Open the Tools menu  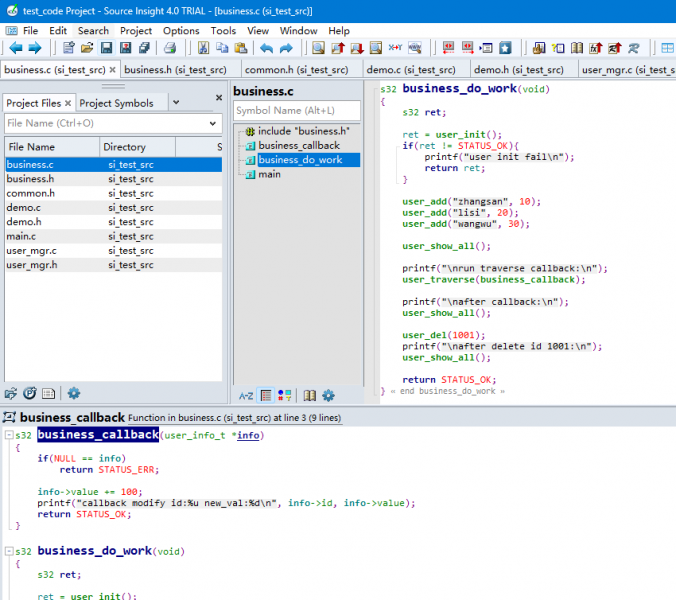tap(223, 31)
